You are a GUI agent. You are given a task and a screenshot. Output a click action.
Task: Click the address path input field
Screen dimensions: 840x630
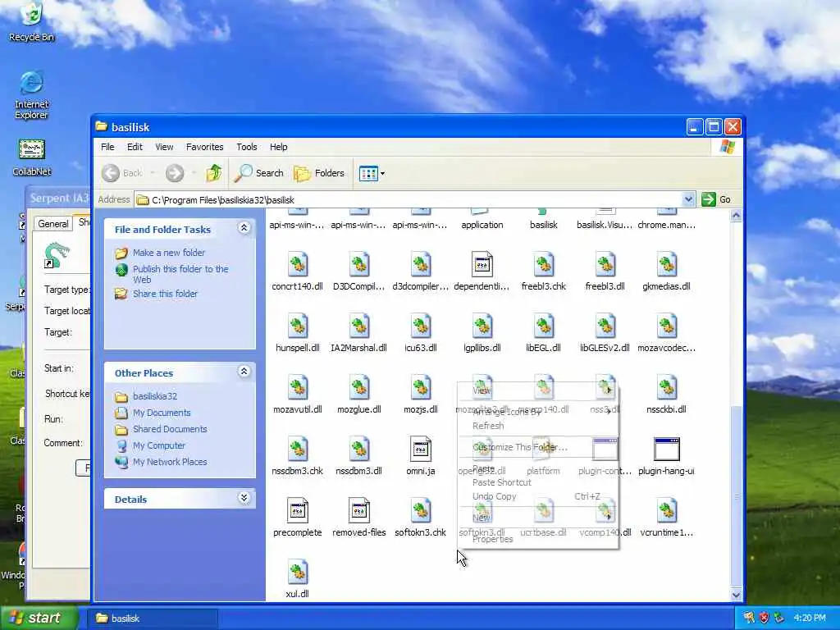click(408, 200)
